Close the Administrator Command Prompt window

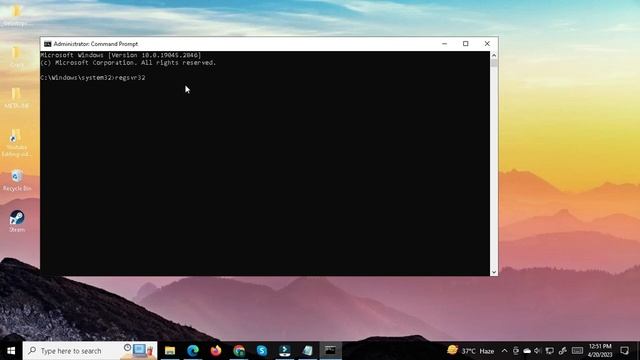tap(487, 44)
